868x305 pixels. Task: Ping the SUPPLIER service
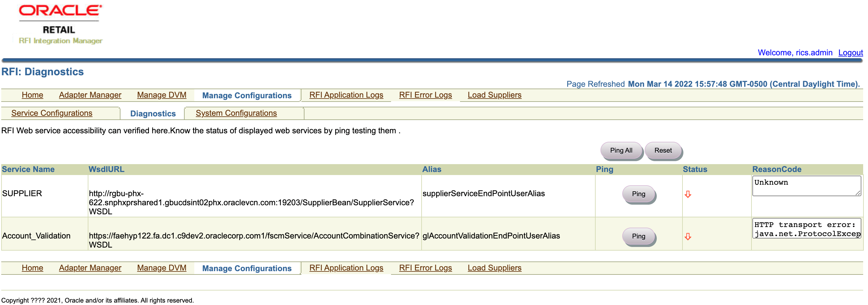point(638,194)
